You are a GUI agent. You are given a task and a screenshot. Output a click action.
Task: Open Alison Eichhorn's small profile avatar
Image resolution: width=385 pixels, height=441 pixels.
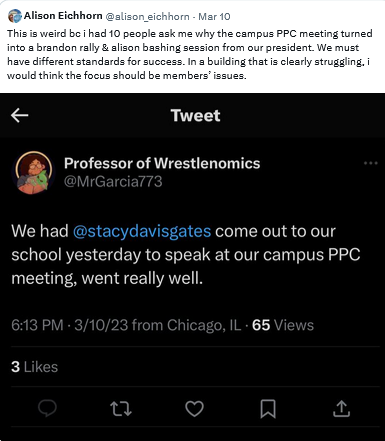point(15,16)
